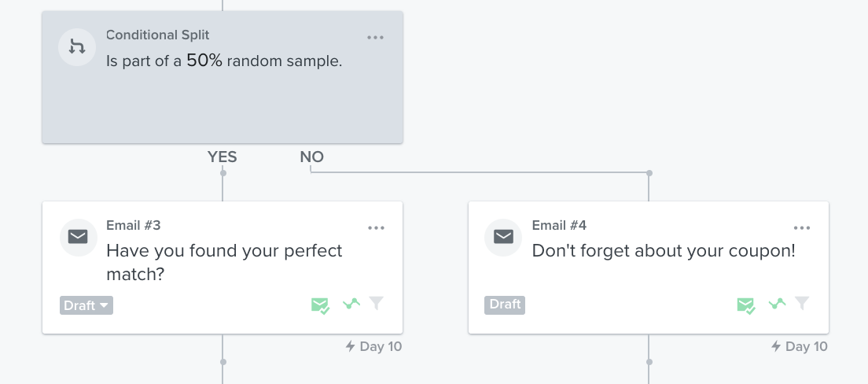Click the Email #4 envelope icon
This screenshot has height=384, width=868.
point(503,237)
